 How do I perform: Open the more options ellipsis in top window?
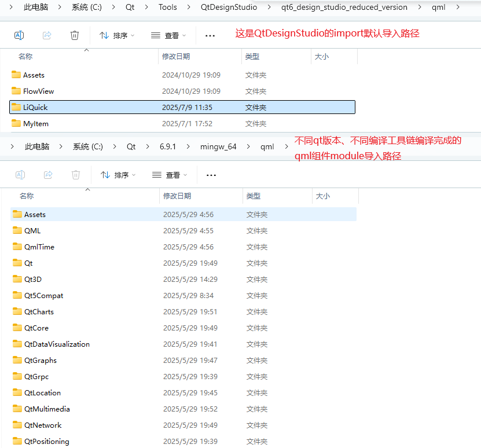(210, 36)
